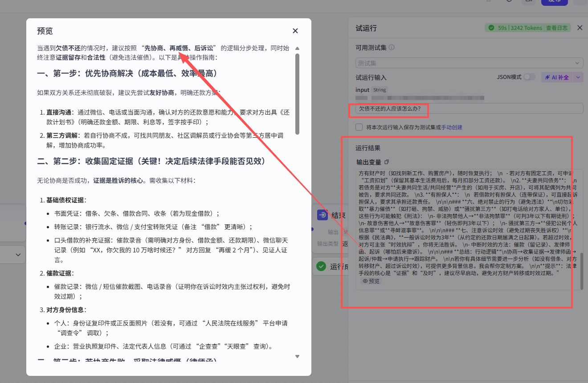Click the 试运行输入 label
This screenshot has width=588, height=383.
point(371,78)
